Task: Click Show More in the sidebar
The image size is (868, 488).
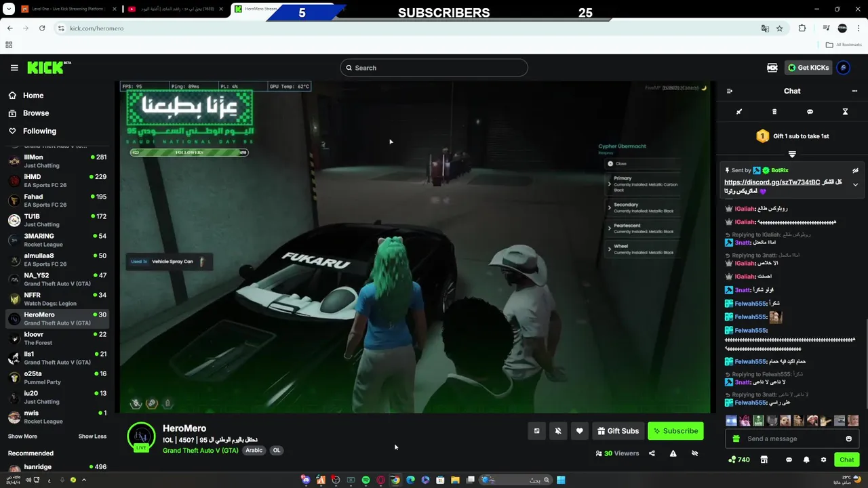Action: [22, 436]
